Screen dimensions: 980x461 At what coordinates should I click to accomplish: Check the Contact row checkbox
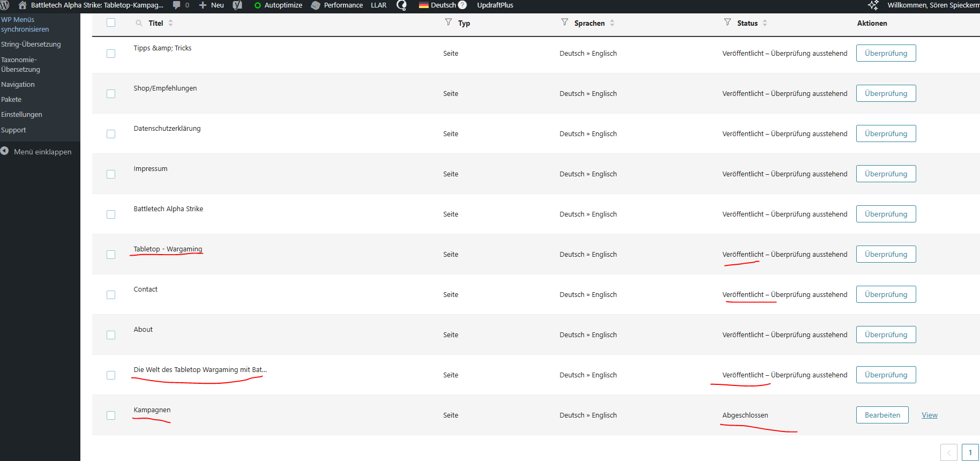[x=111, y=295]
